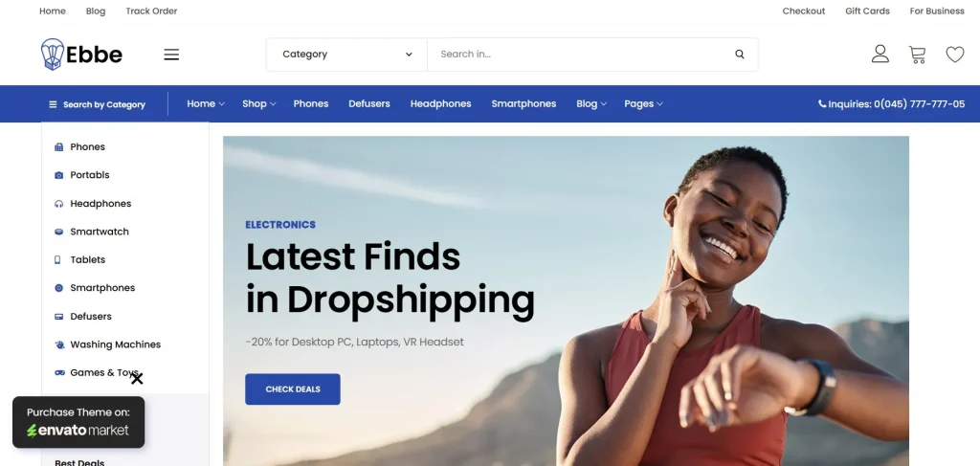Expand the Home menu in navigation bar
The image size is (980, 466).
tap(206, 103)
